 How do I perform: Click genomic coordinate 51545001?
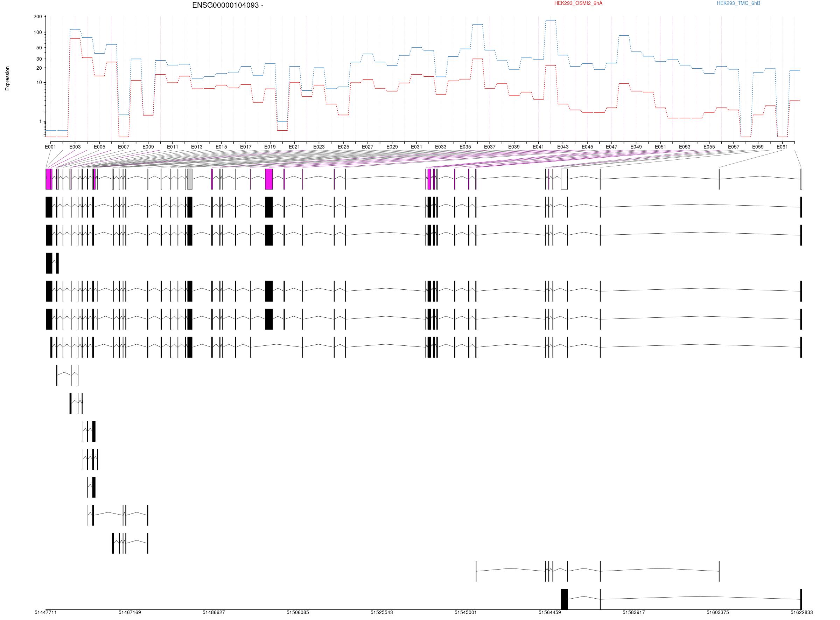(466, 613)
